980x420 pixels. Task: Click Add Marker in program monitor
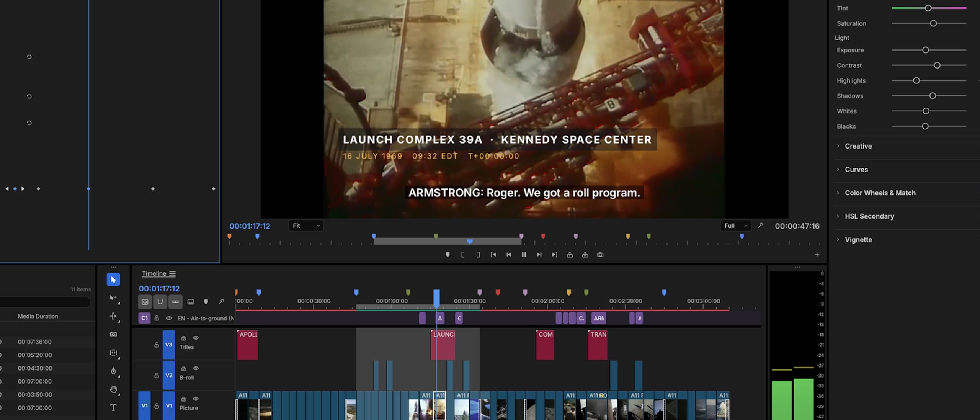(x=448, y=255)
